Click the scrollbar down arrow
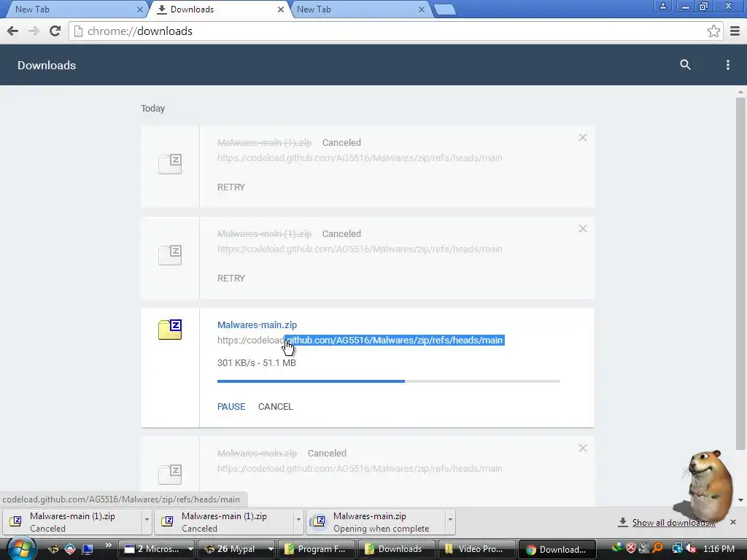 [740, 500]
